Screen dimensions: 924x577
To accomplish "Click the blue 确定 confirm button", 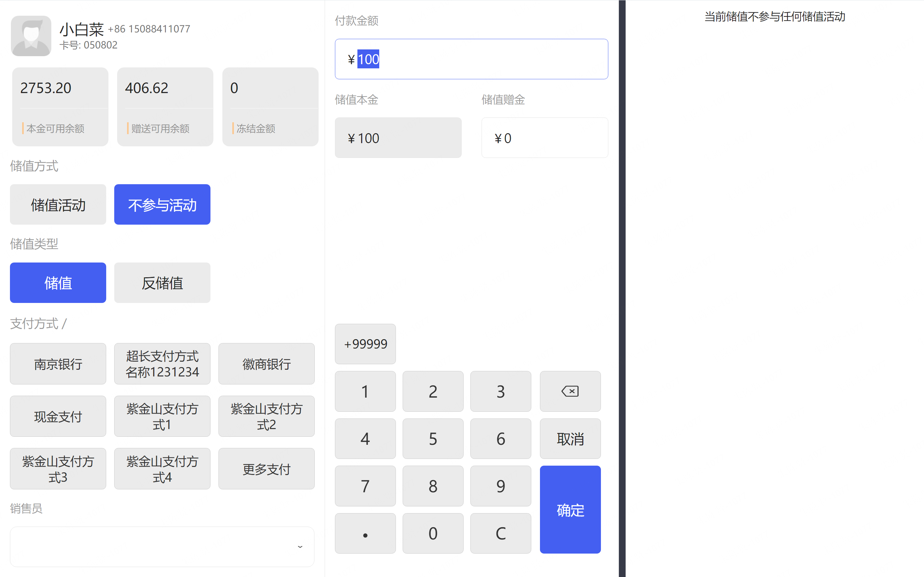I will click(x=570, y=510).
